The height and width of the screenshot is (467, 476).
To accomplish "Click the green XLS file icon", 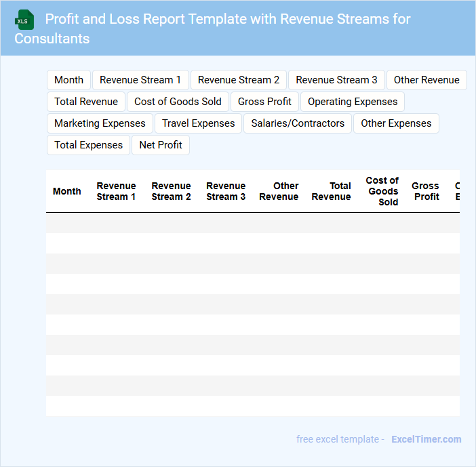I will pyautogui.click(x=24, y=20).
